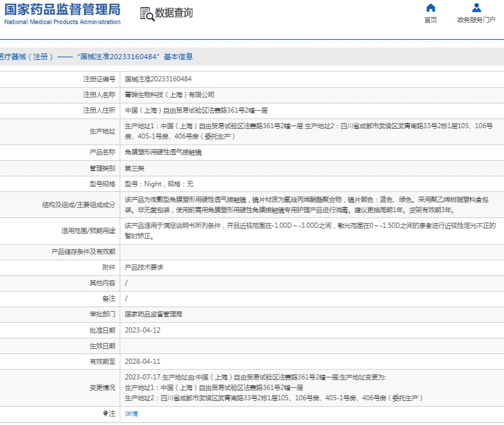Screen dimensions: 504x425
Task: Click the 备注 label
Action: pyautogui.click(x=109, y=299)
